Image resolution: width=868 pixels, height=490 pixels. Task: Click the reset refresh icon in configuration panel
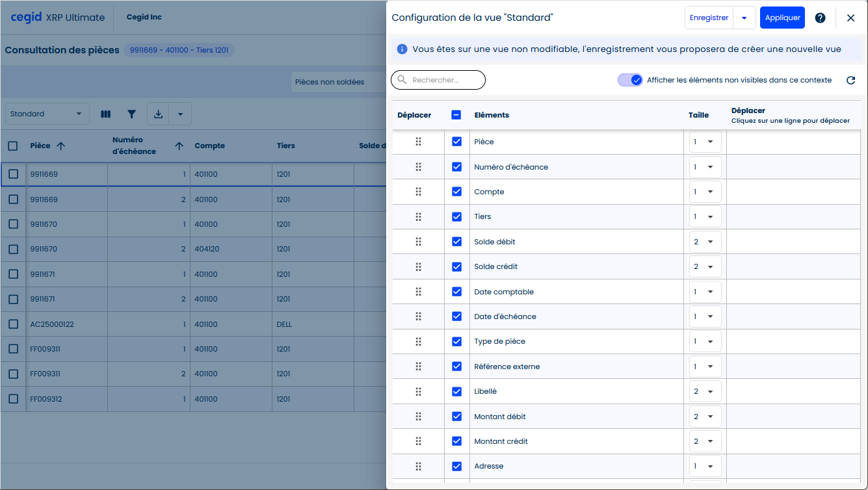point(850,81)
